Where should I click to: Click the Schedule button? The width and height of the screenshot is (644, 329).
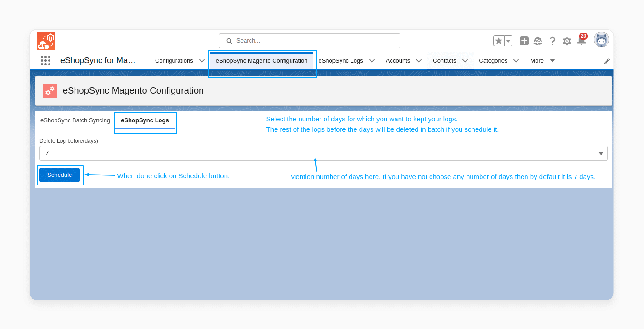tap(60, 175)
